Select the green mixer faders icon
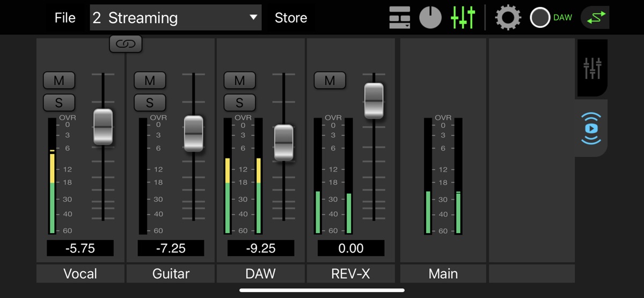 pyautogui.click(x=463, y=18)
